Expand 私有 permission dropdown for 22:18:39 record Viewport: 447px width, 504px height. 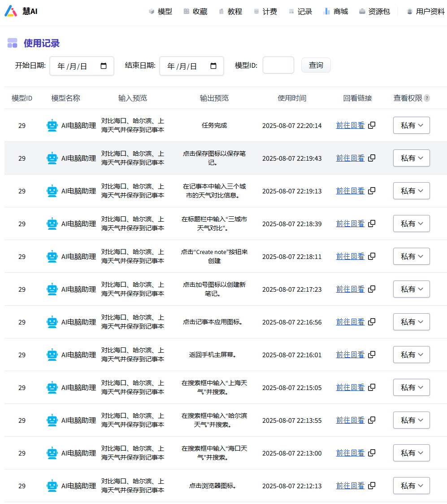click(x=411, y=224)
